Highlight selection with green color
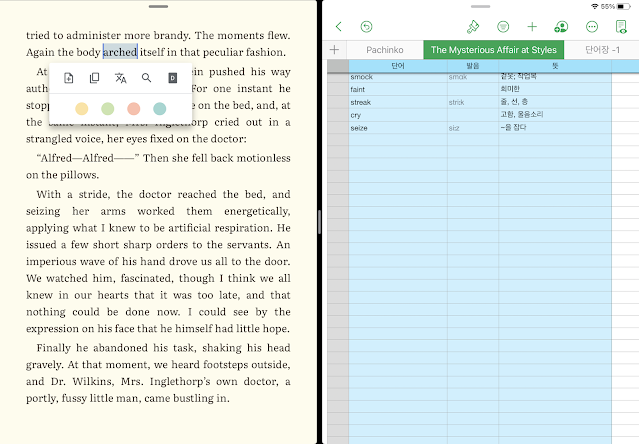The width and height of the screenshot is (639, 444). point(108,109)
